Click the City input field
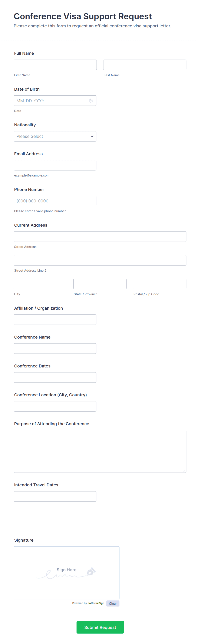This screenshot has height=644, width=198. click(x=40, y=284)
